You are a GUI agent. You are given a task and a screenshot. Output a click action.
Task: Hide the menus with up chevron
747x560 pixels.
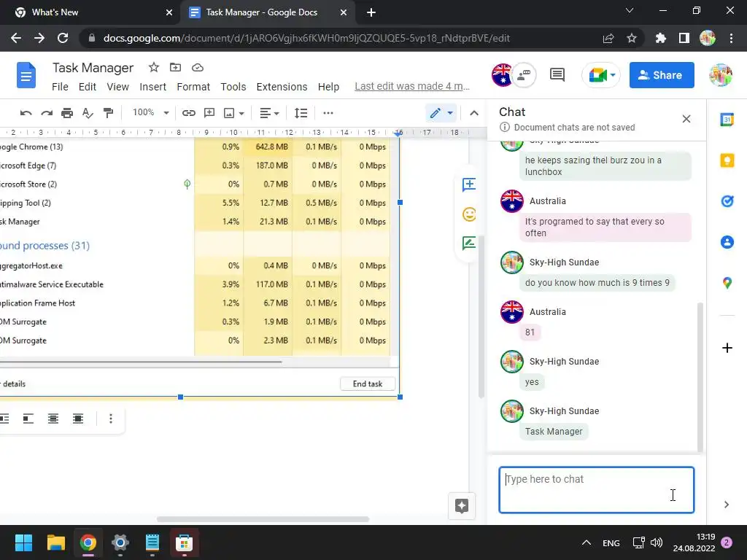point(474,113)
